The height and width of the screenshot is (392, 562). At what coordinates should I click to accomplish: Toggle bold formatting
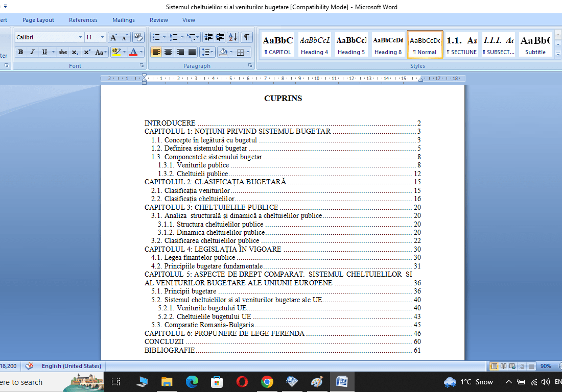coord(20,52)
